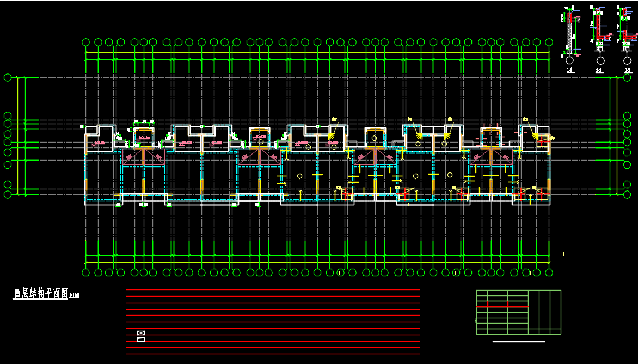This screenshot has height=364, width=638.
Task: Pick the last axis bubble in the top row
Action: pyautogui.click(x=549, y=42)
